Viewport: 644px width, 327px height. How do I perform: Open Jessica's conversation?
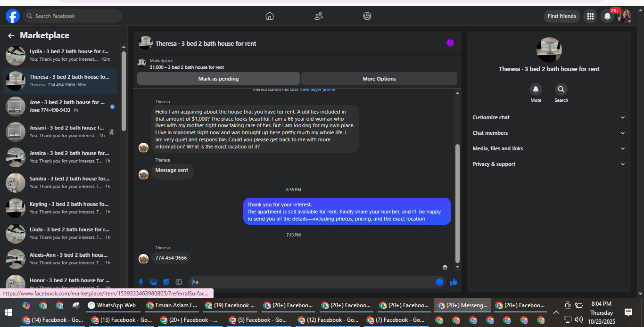point(60,157)
